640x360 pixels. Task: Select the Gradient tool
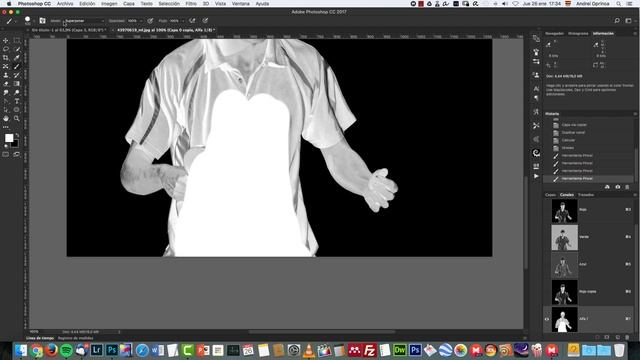click(17, 84)
